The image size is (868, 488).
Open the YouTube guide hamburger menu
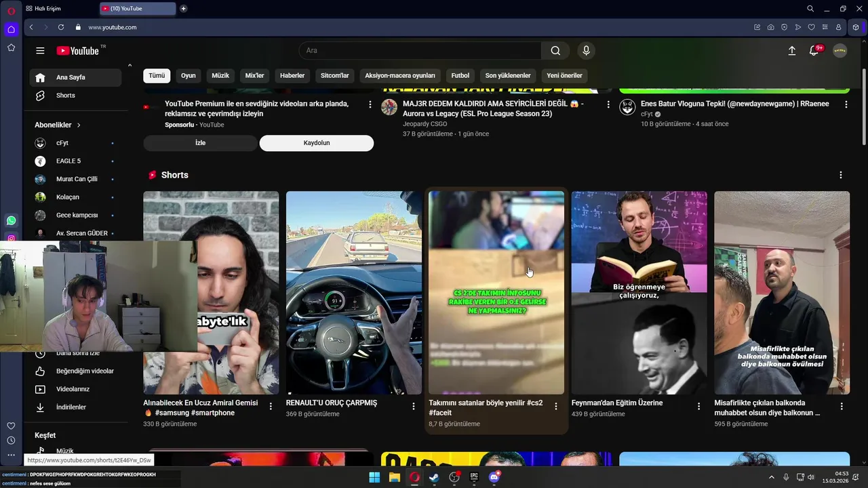point(40,51)
